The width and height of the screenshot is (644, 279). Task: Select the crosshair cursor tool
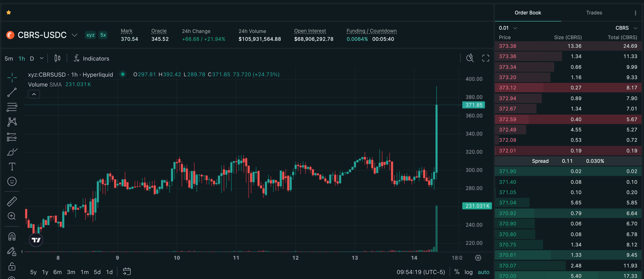[12, 78]
